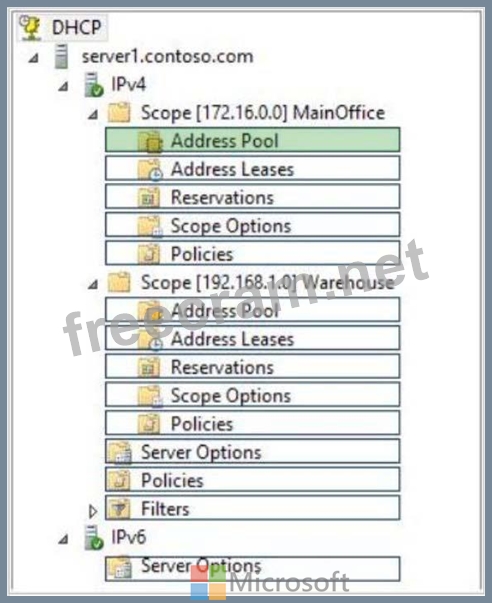
Task: Click the Filters funnel folder icon
Action: tap(119, 509)
